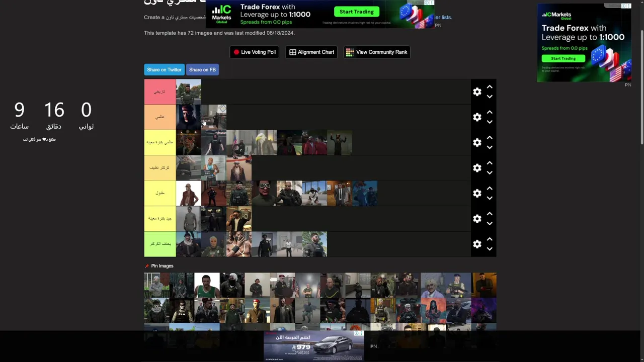Open settings gear for مقبول tier

click(477, 194)
